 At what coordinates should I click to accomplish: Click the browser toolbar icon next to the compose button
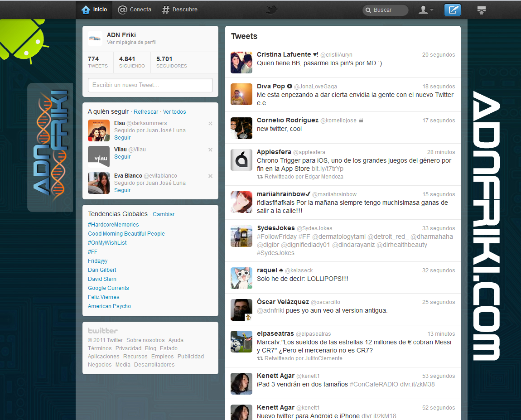pos(482,10)
